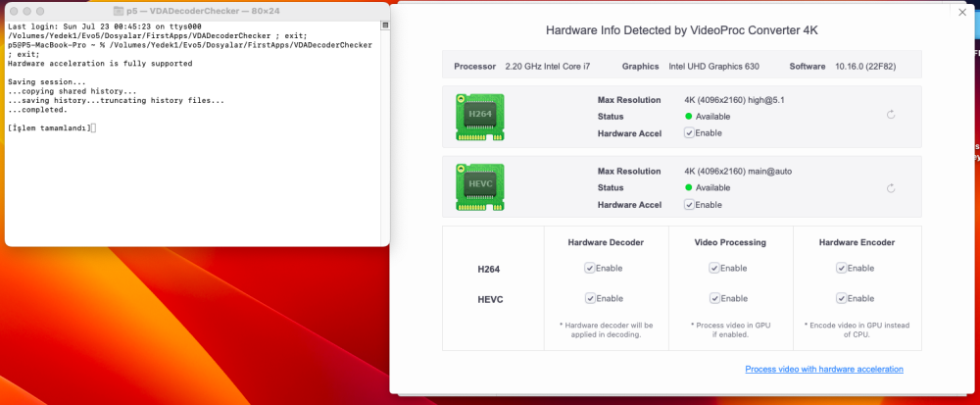Click dialog title Hardware Info Detected by VideoProc

point(681,30)
